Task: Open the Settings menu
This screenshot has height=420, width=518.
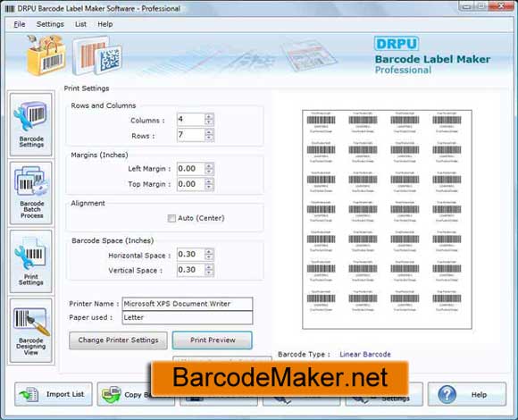Action: click(x=50, y=24)
